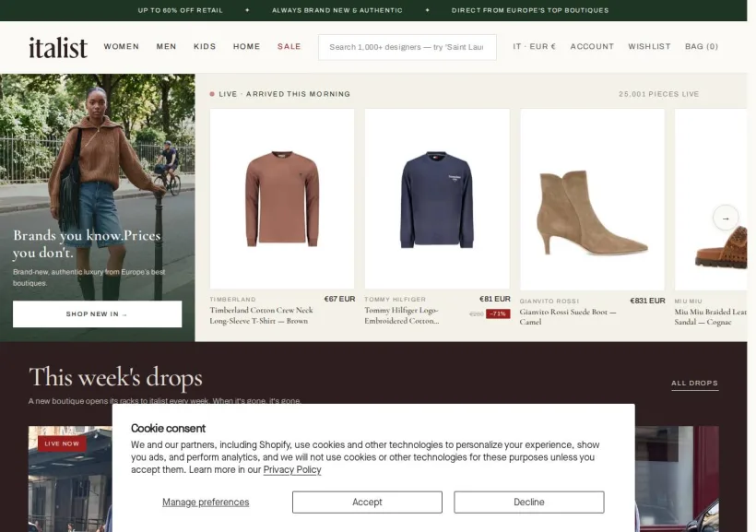Open the Timberland brown T-shirt image
Image resolution: width=756 pixels, height=532 pixels.
point(282,199)
